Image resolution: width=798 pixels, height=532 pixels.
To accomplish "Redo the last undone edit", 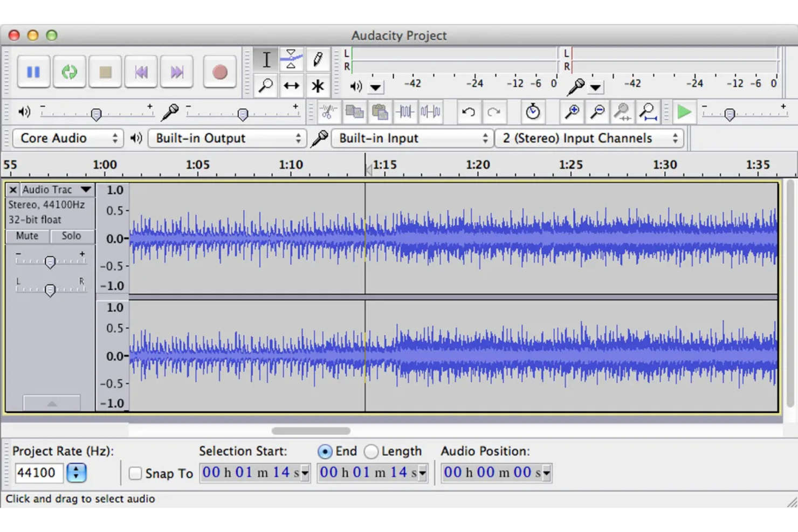I will [494, 112].
